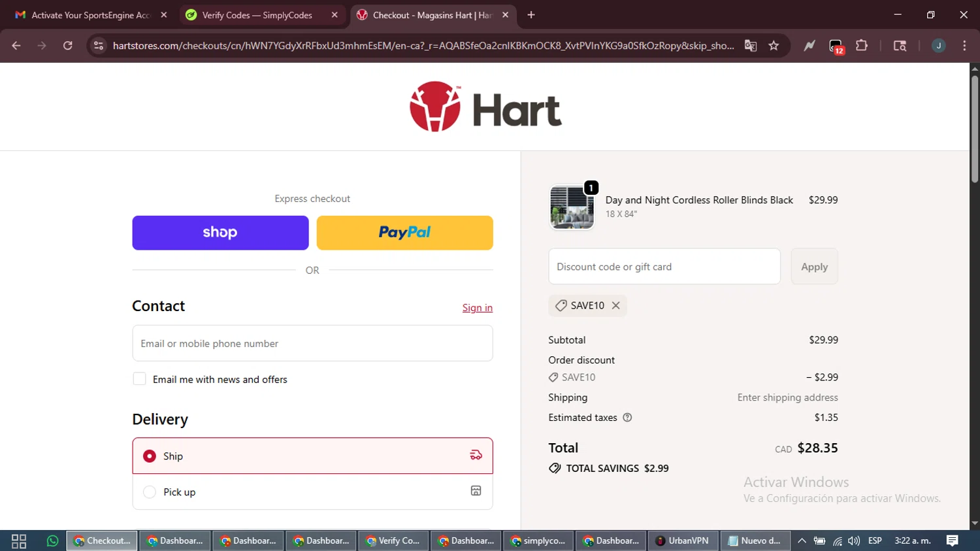Click the Enter shipping address text
Screen dimensions: 980x551
pos(787,397)
